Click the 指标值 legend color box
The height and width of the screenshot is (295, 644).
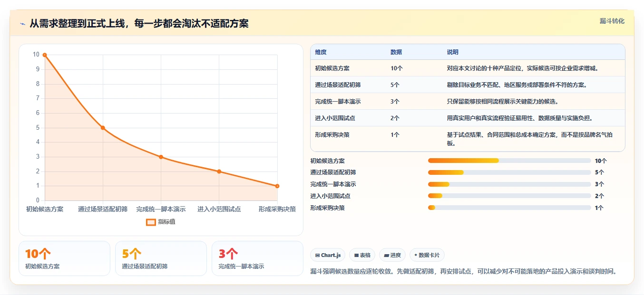[151, 222]
